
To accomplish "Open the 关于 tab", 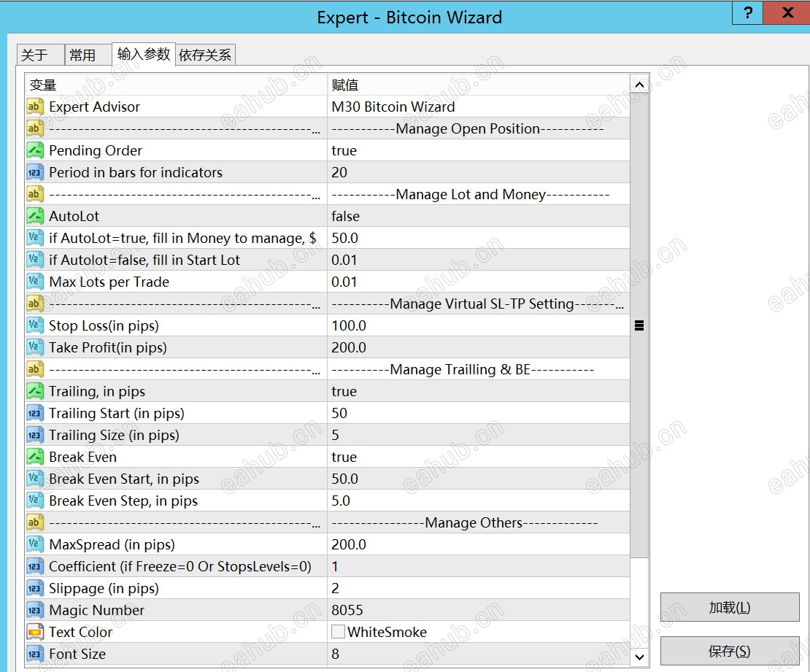I will coord(40,55).
